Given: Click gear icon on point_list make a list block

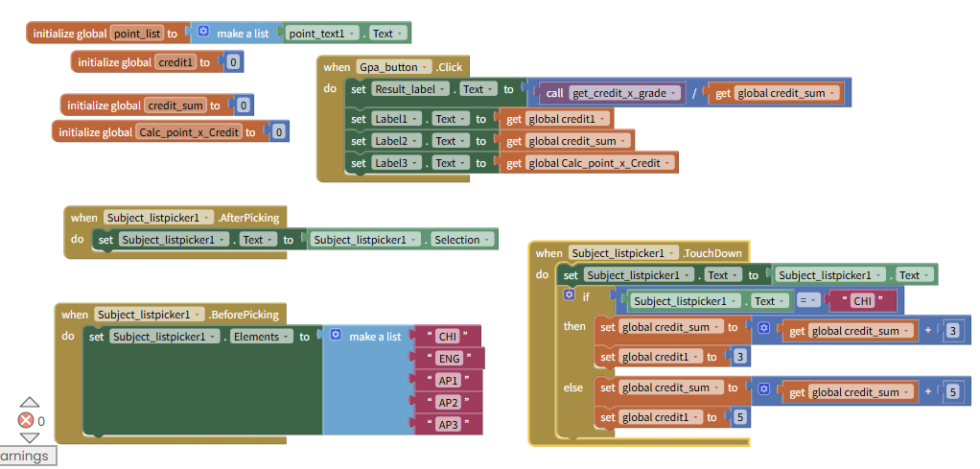Looking at the screenshot, I should [203, 33].
